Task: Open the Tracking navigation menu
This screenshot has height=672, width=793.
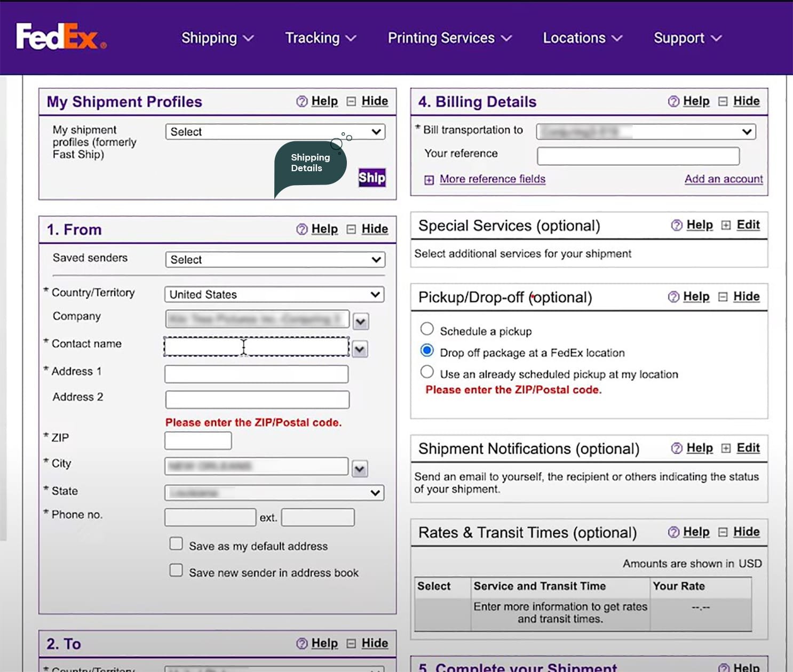Action: pos(320,38)
